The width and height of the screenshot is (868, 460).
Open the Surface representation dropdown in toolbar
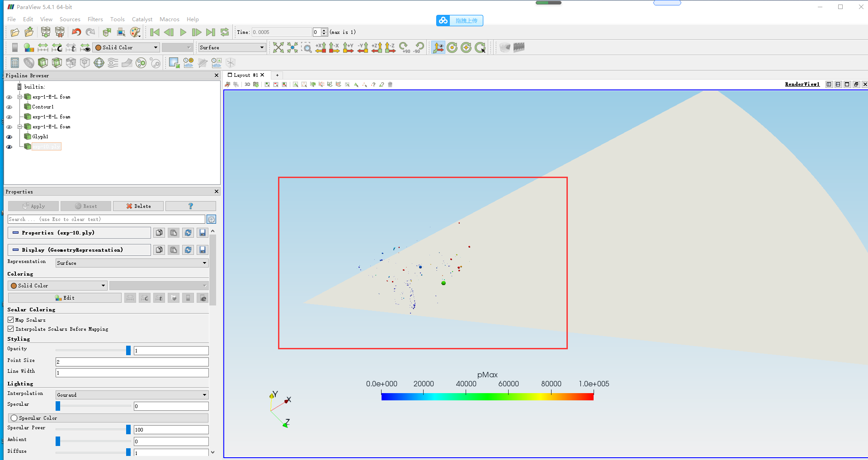232,47
